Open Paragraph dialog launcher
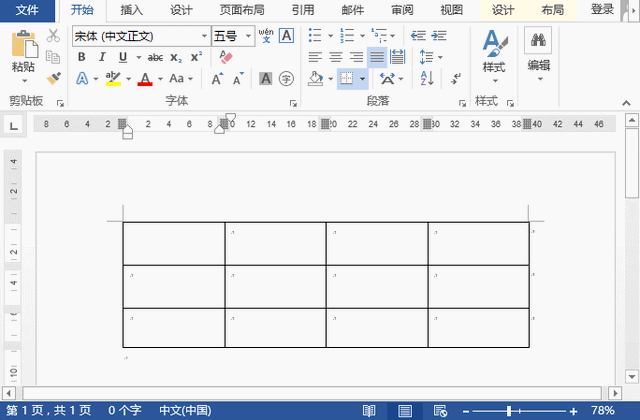640x420 pixels. coord(462,103)
